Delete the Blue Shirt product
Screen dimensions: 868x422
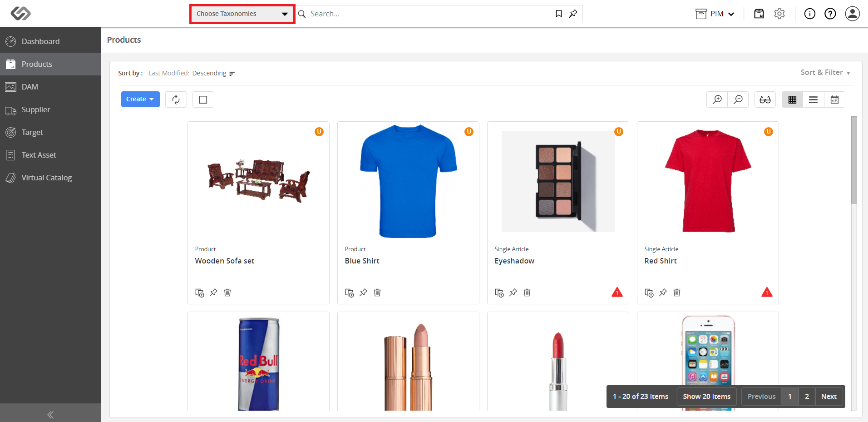[377, 293]
